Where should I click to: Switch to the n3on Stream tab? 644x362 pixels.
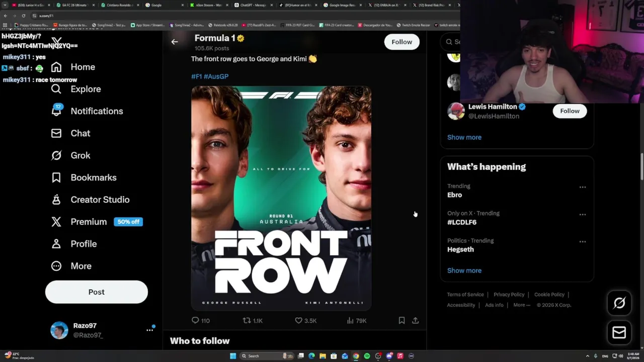pyautogui.click(x=209, y=5)
